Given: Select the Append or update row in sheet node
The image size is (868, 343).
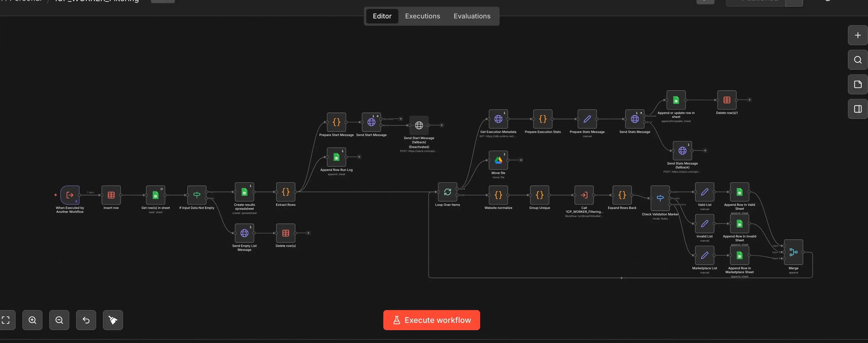Looking at the screenshot, I should click(676, 100).
